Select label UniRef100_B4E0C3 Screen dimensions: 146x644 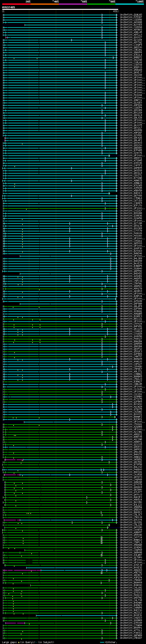point(131,193)
